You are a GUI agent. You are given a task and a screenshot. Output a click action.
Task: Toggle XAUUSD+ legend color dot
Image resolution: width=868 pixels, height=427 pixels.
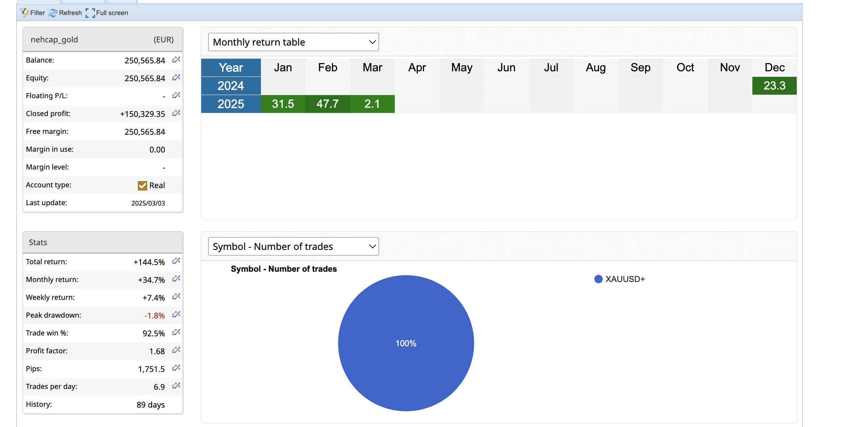(598, 279)
